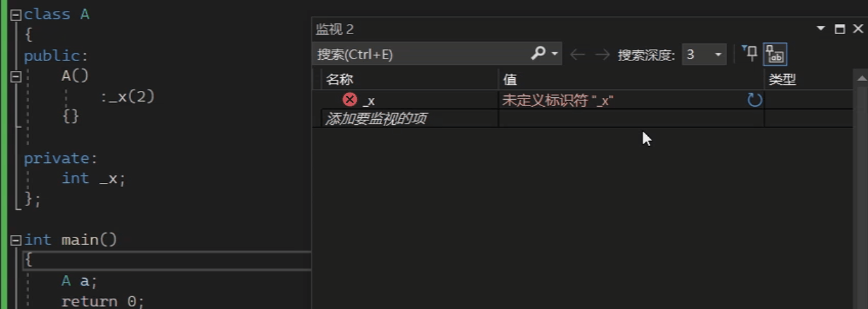Click the 搜索(Ctrl+E) search field
Screen dimensions: 868x309
click(x=421, y=55)
